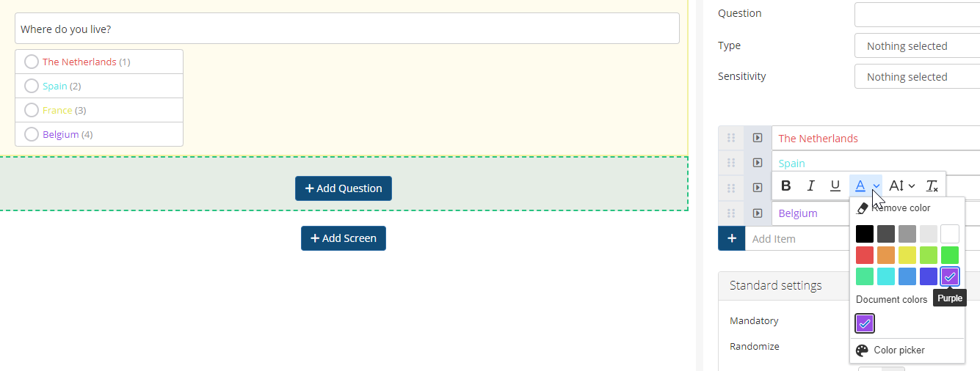The image size is (980, 371).
Task: Pick the red color swatch
Action: [865, 255]
